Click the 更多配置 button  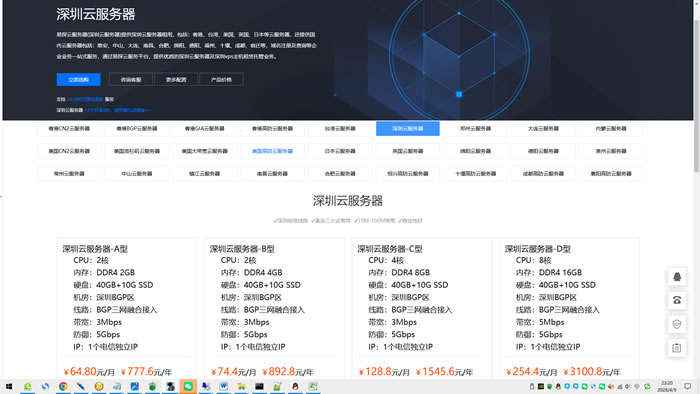tap(176, 79)
